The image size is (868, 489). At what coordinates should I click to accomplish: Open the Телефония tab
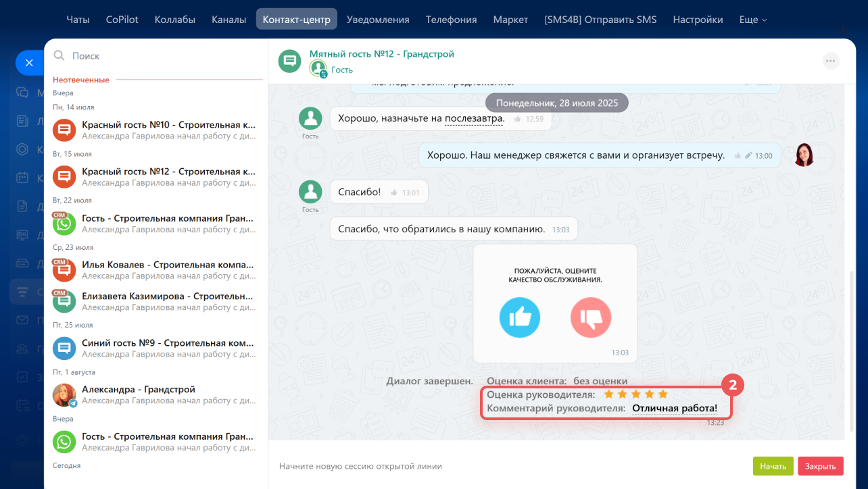coord(451,20)
